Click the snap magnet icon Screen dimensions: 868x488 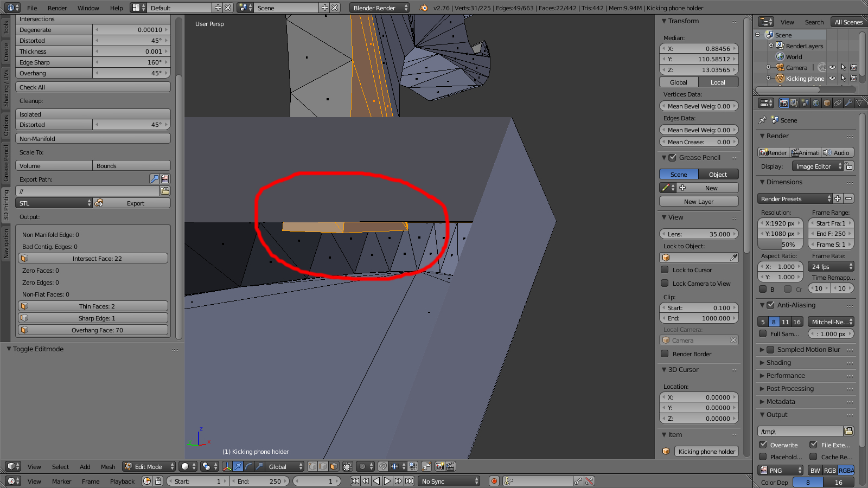(x=383, y=466)
